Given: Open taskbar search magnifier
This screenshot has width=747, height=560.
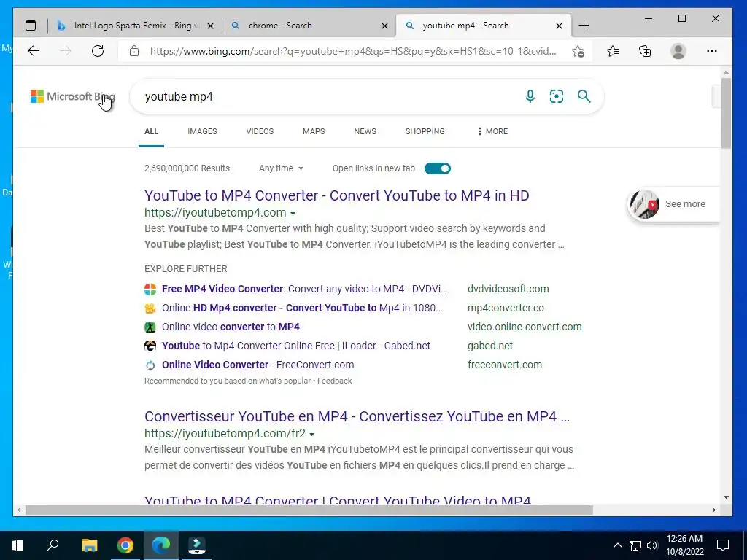Looking at the screenshot, I should [53, 545].
